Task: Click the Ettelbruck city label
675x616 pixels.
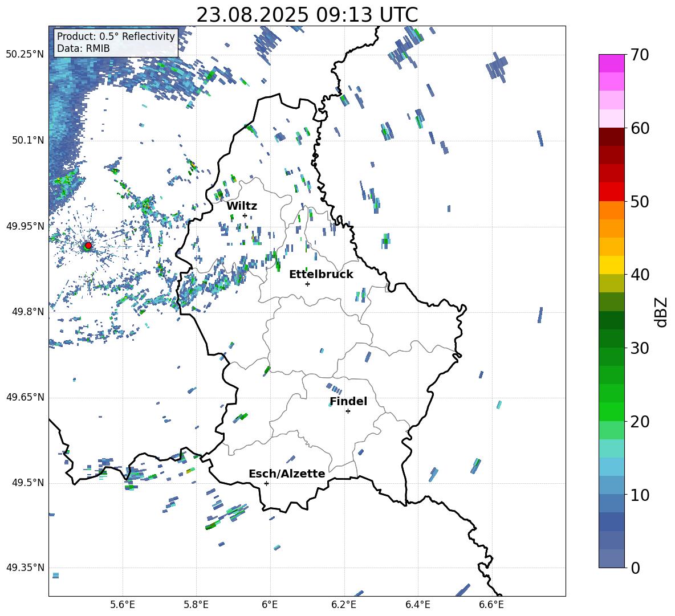Action: click(x=321, y=274)
